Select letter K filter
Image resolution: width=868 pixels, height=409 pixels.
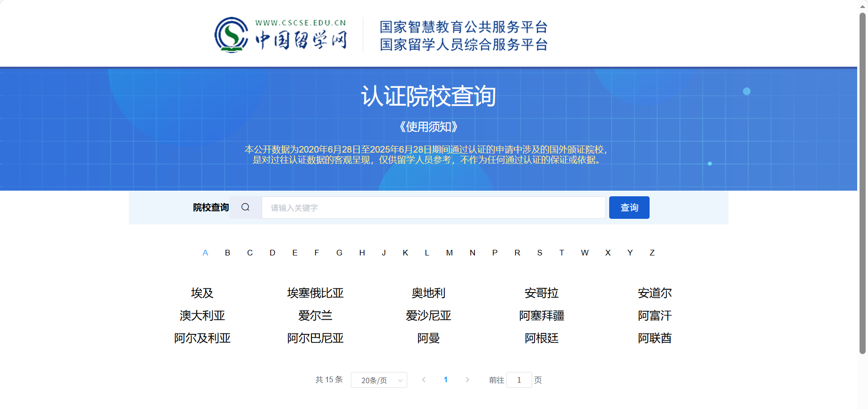(405, 253)
